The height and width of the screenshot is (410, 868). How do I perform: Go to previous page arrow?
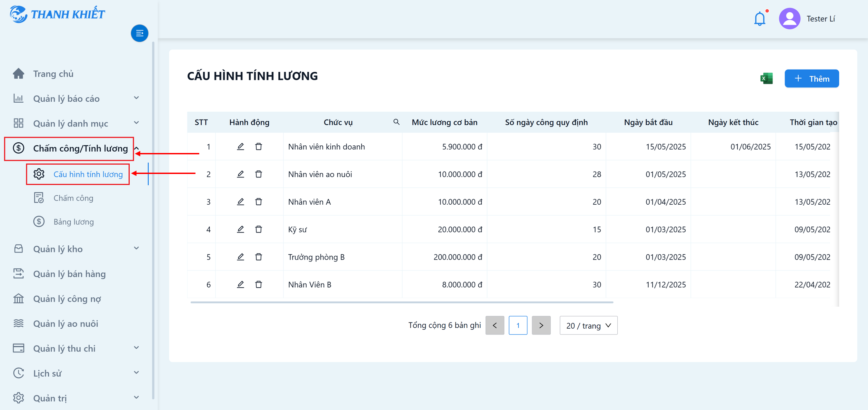click(495, 325)
